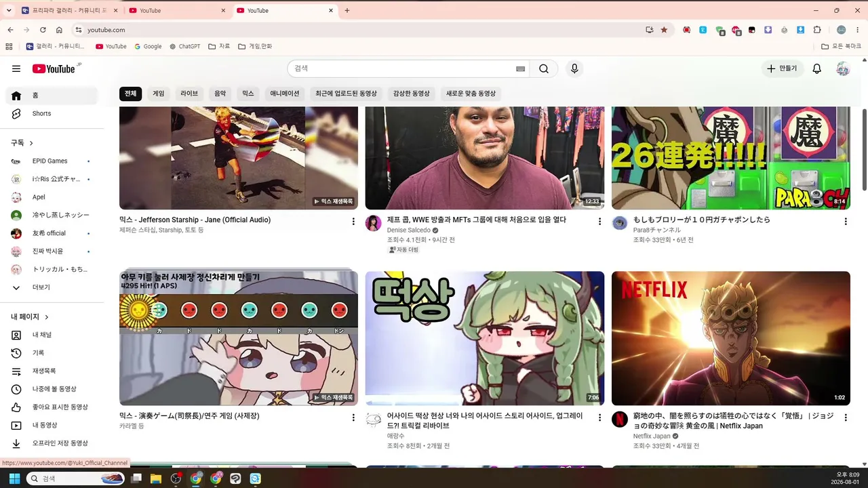868x488 pixels.
Task: Open the on-screen keyboard in search box
Action: (520, 68)
